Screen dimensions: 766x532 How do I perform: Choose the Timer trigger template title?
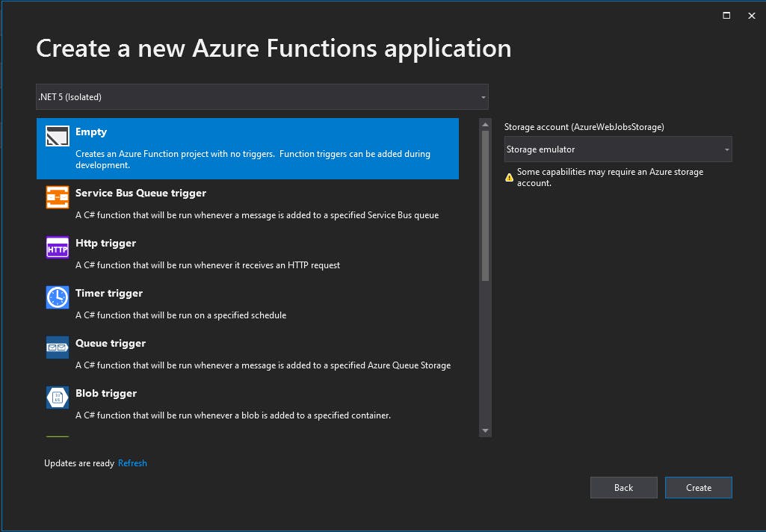click(x=109, y=293)
